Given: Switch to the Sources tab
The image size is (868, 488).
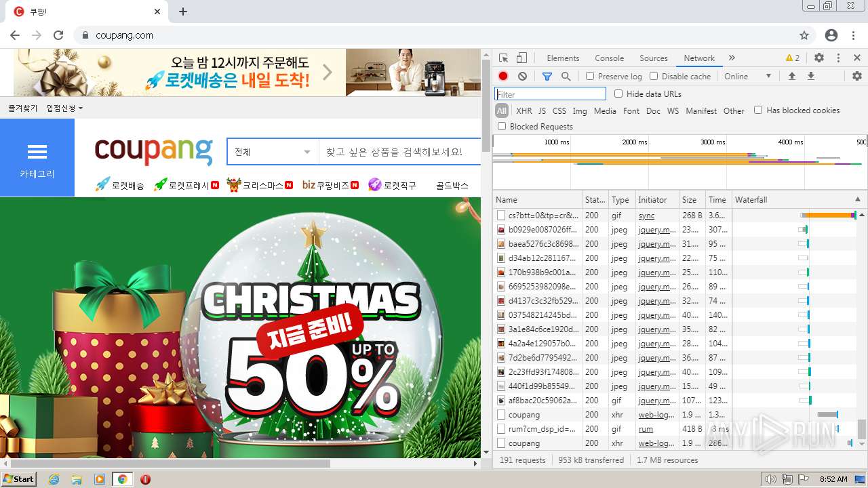Looking at the screenshot, I should click(x=654, y=58).
